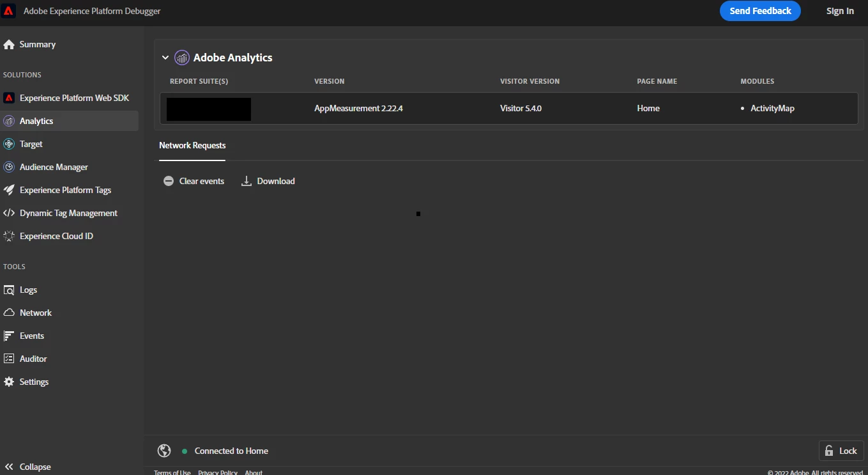Viewport: 868px width, 475px height.
Task: Click the Analytics sidebar icon
Action: [9, 121]
